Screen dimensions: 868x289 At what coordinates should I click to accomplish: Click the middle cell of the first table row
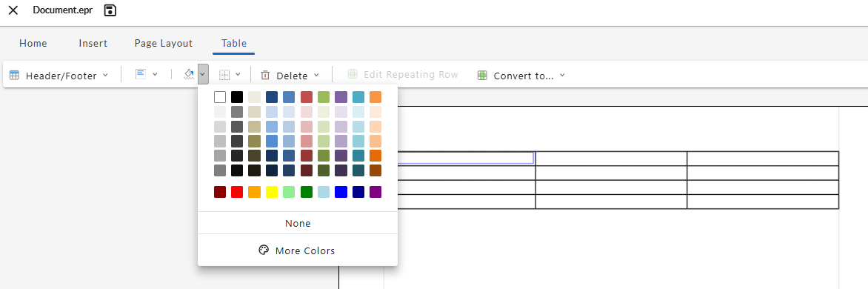(x=611, y=159)
